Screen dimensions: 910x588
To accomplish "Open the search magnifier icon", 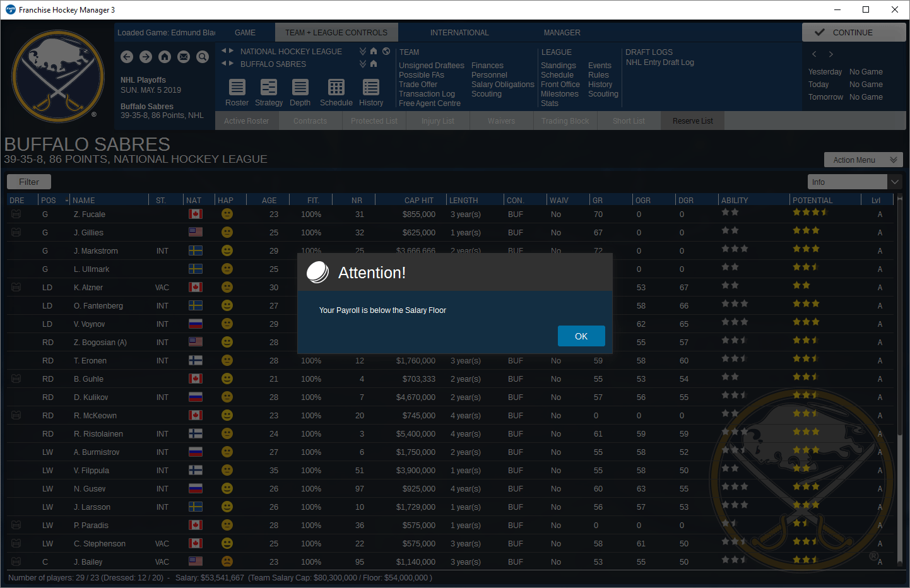I will (203, 57).
